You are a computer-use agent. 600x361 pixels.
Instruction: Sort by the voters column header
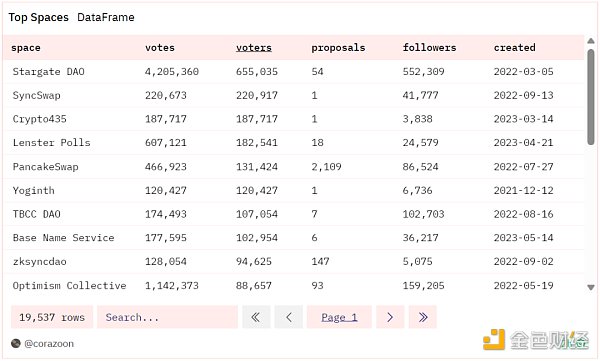pyautogui.click(x=254, y=47)
